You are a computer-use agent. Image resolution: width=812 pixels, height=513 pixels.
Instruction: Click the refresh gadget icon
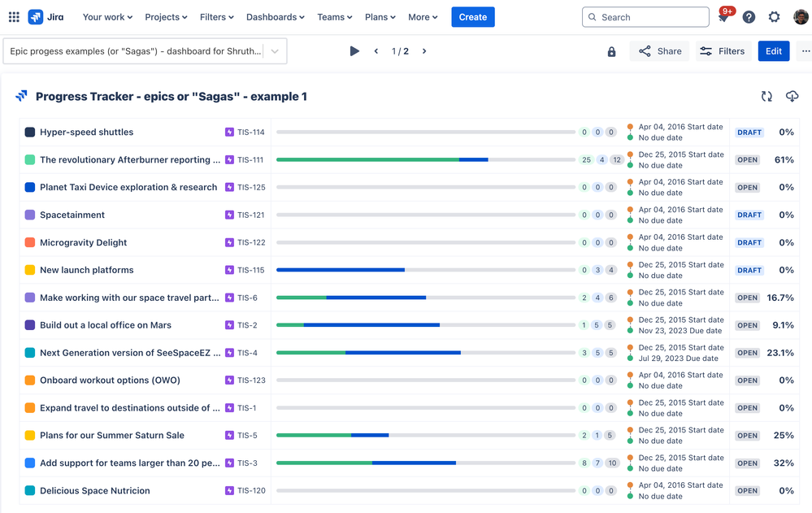pos(767,97)
